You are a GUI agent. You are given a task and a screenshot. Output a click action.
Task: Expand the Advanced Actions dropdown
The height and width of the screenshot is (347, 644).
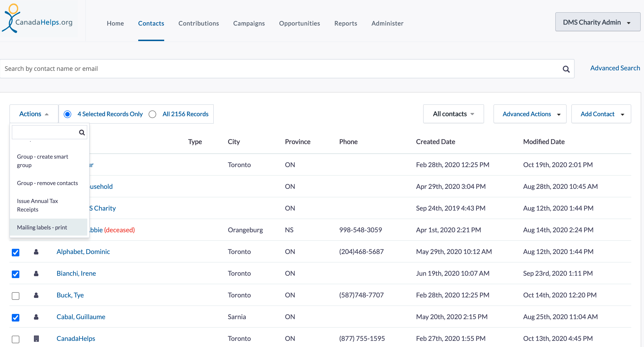coord(530,114)
